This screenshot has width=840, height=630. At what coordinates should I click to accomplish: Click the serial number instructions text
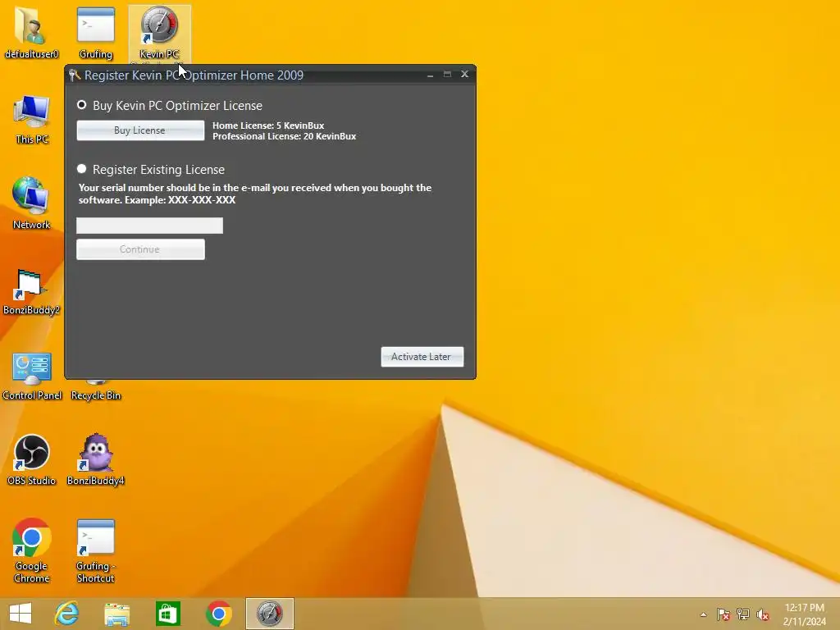255,194
